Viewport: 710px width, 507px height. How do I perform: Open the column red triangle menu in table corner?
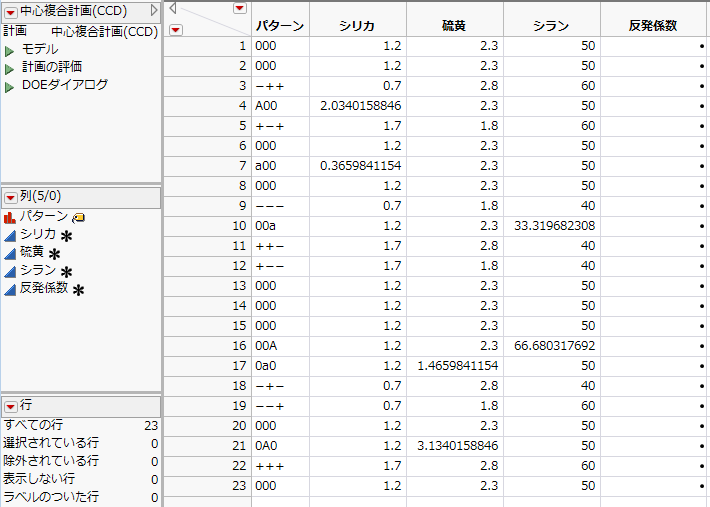click(x=239, y=8)
